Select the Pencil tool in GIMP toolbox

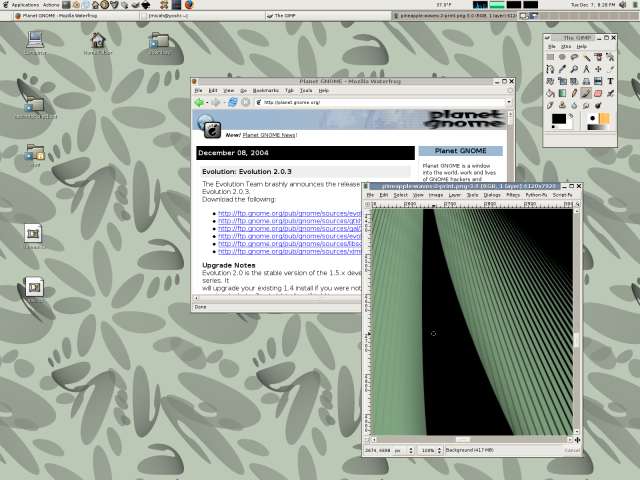[574, 93]
